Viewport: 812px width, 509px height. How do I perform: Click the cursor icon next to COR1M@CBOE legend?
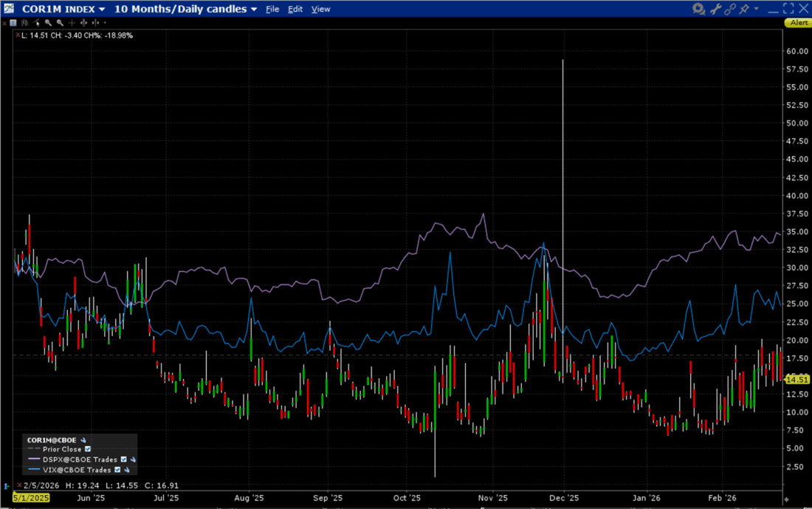click(83, 440)
